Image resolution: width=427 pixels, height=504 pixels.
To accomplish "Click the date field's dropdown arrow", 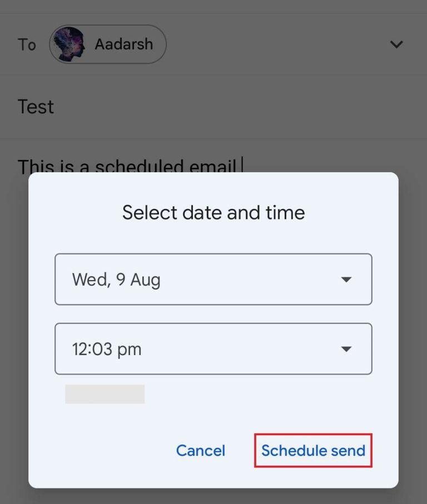I will coord(346,280).
